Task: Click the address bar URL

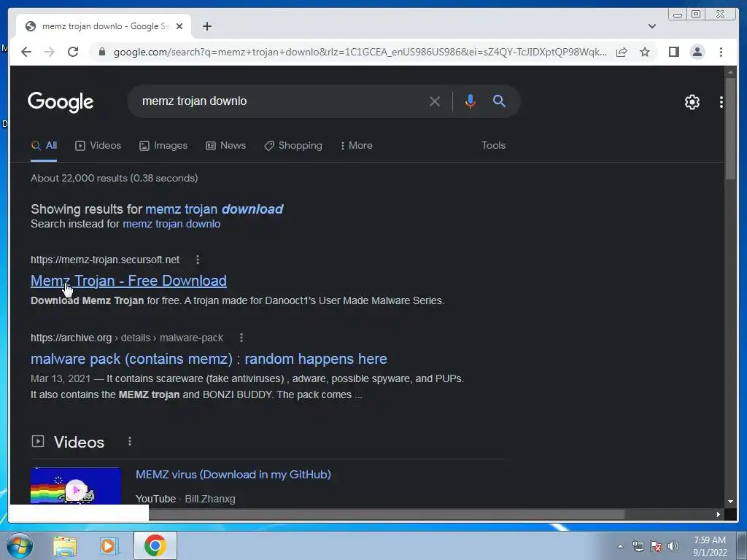Action: click(360, 52)
